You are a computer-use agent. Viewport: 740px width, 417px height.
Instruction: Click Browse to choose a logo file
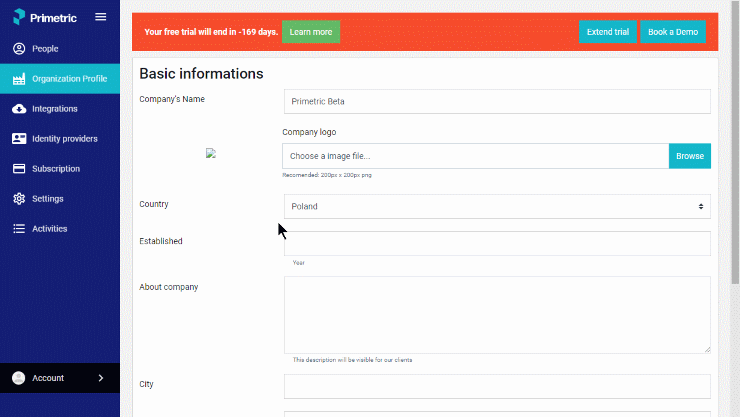pos(690,156)
